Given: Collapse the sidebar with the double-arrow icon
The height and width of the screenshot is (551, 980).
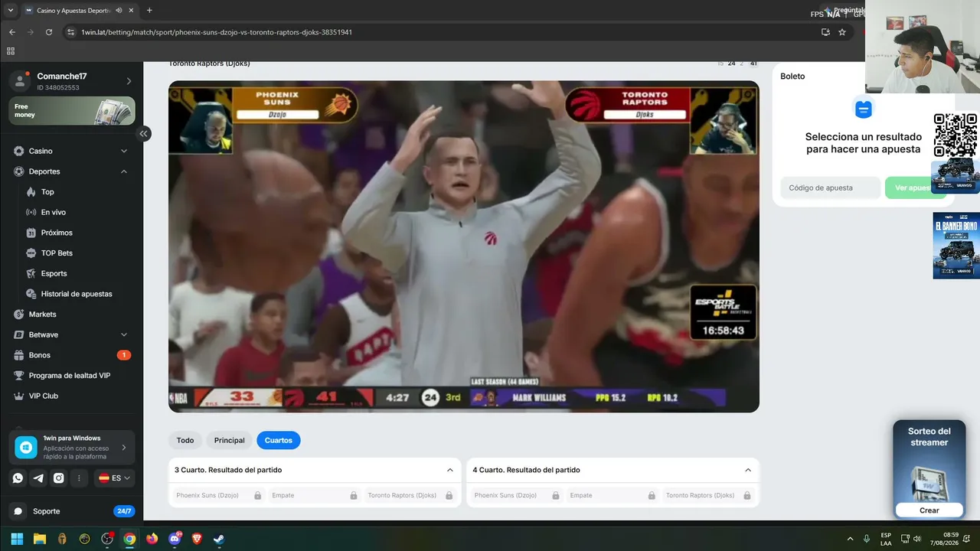Looking at the screenshot, I should pos(143,134).
